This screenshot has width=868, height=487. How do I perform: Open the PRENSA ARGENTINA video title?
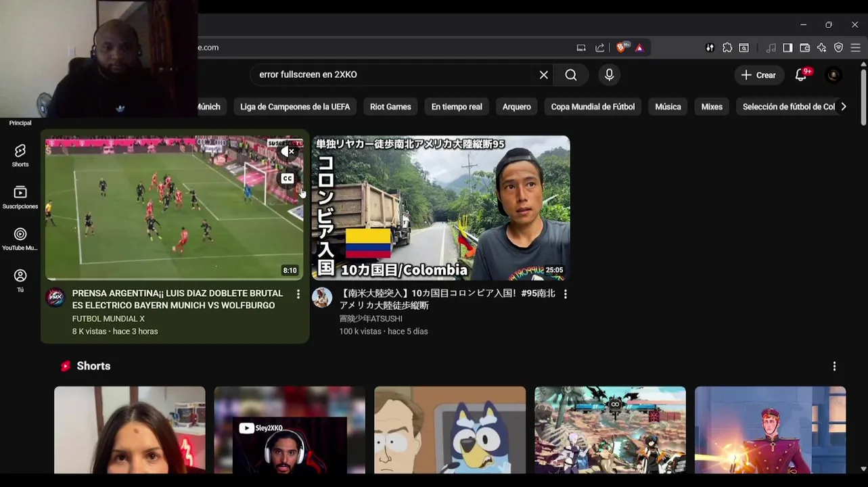point(178,299)
